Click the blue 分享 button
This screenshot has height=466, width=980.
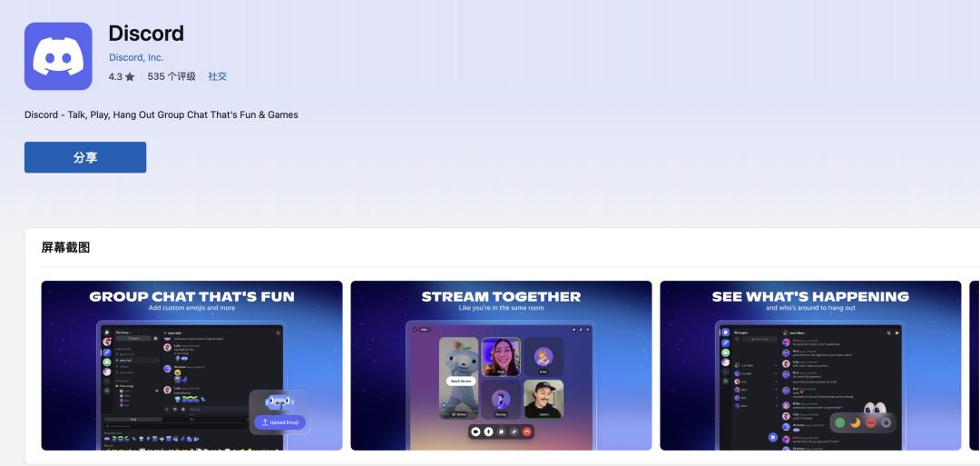[85, 157]
